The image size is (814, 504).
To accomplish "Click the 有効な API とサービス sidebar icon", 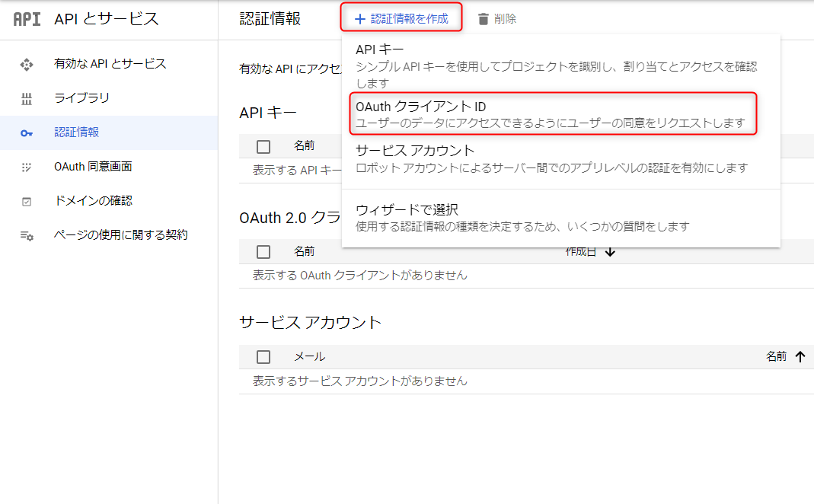I will [27, 65].
